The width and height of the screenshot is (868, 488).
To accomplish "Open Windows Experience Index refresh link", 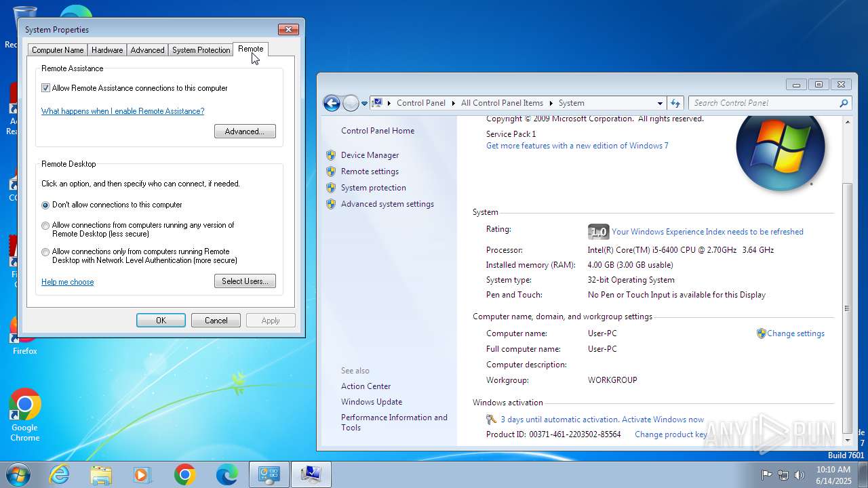I will point(707,232).
